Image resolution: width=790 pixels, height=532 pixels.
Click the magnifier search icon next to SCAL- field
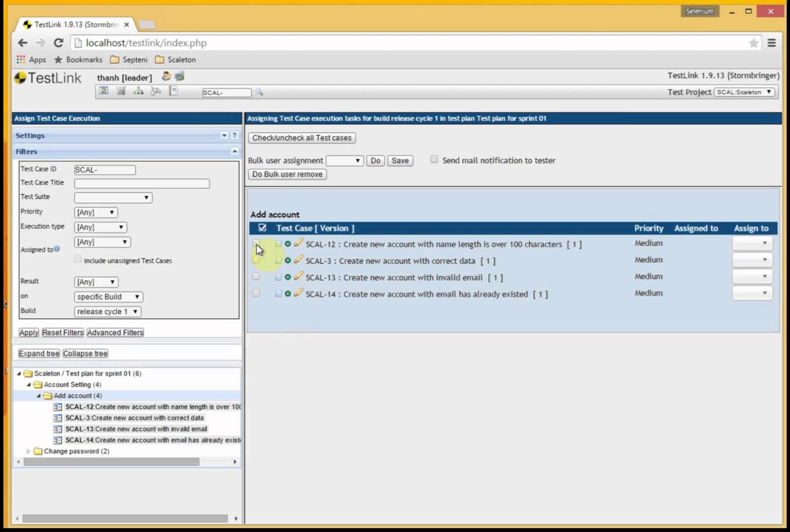pos(259,92)
